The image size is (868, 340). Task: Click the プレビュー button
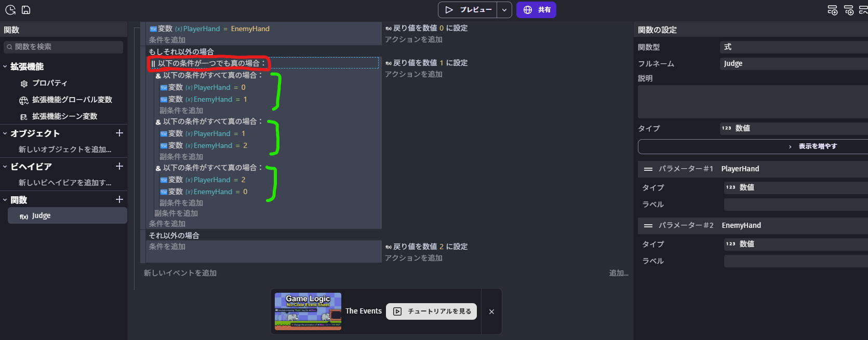[x=468, y=10]
